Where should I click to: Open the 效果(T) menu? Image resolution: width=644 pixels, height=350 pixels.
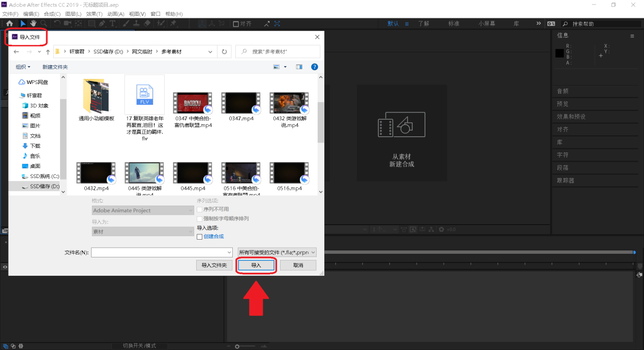[94, 14]
